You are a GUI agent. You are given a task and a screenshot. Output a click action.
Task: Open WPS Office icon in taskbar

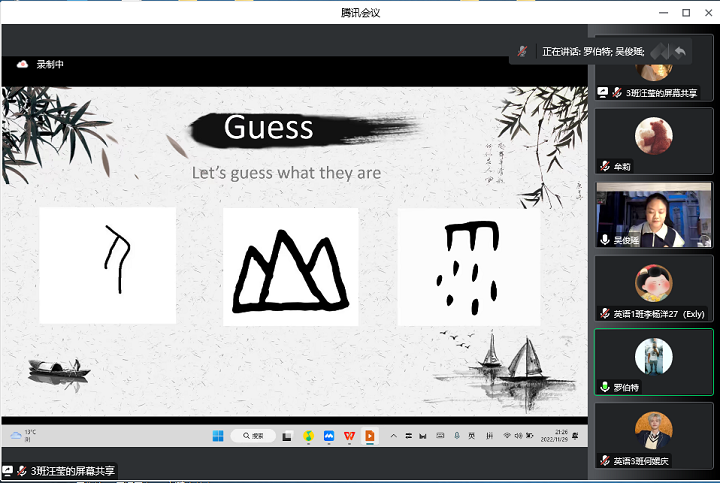click(349, 436)
